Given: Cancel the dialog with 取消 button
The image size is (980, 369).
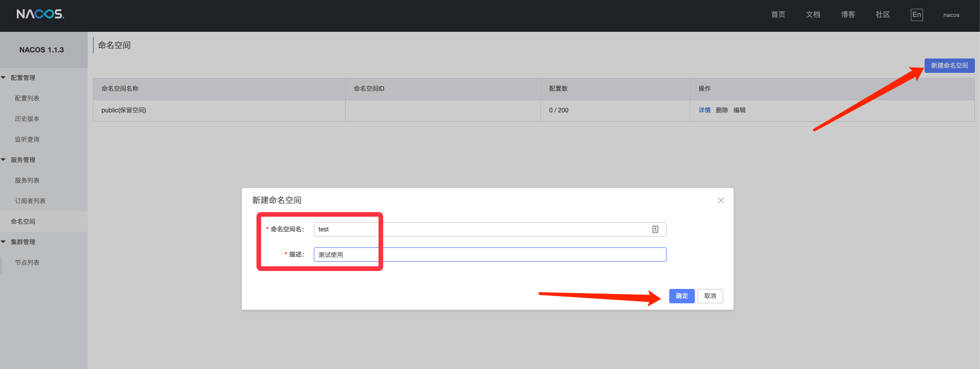Looking at the screenshot, I should (x=710, y=296).
